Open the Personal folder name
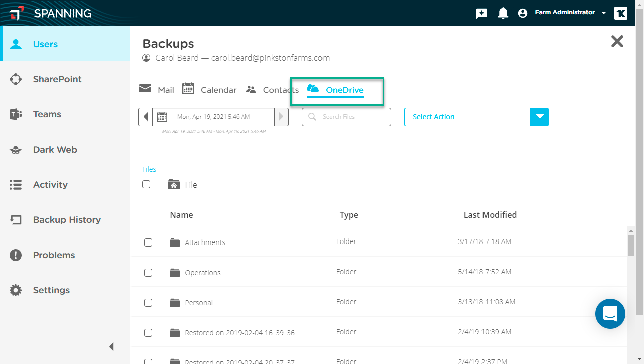Image resolution: width=644 pixels, height=364 pixels. [199, 303]
